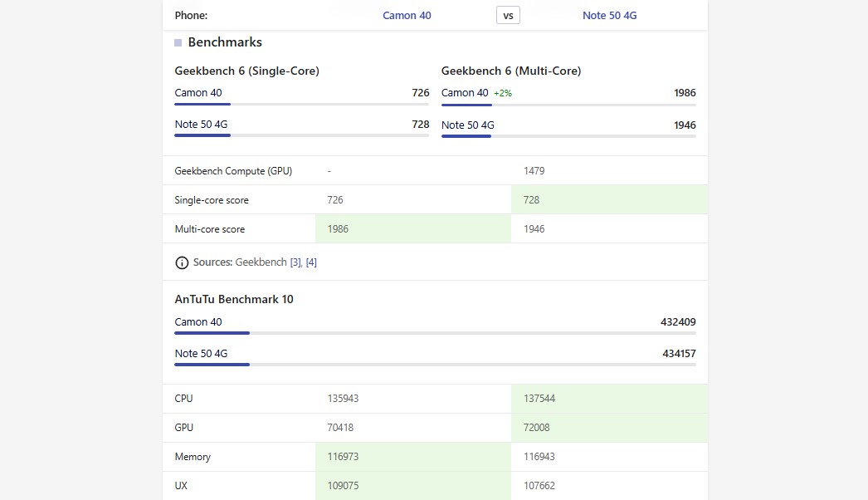868x500 pixels.
Task: Click the Memory row label
Action: pos(193,457)
